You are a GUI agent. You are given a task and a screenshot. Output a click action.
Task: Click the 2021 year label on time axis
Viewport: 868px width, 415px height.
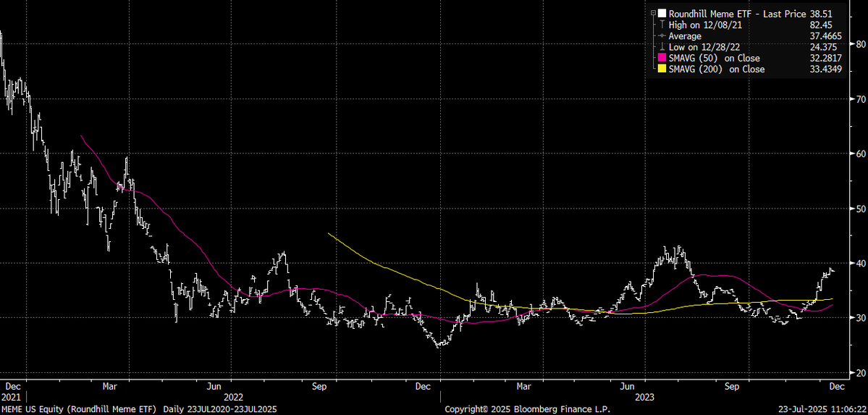(x=12, y=397)
